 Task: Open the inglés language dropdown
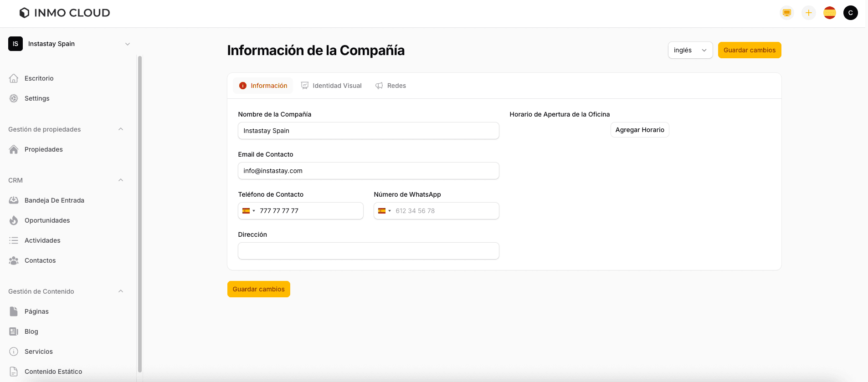click(x=690, y=50)
